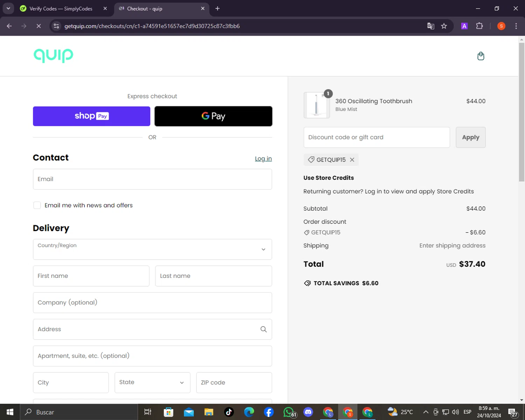Open the Chrome three-dot menu

tap(516, 26)
